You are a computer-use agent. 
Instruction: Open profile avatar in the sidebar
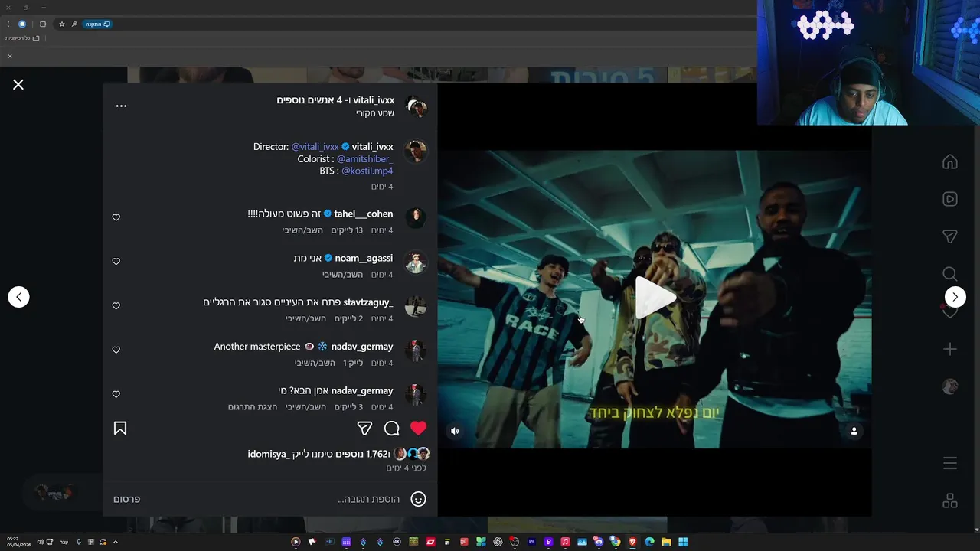pyautogui.click(x=950, y=386)
